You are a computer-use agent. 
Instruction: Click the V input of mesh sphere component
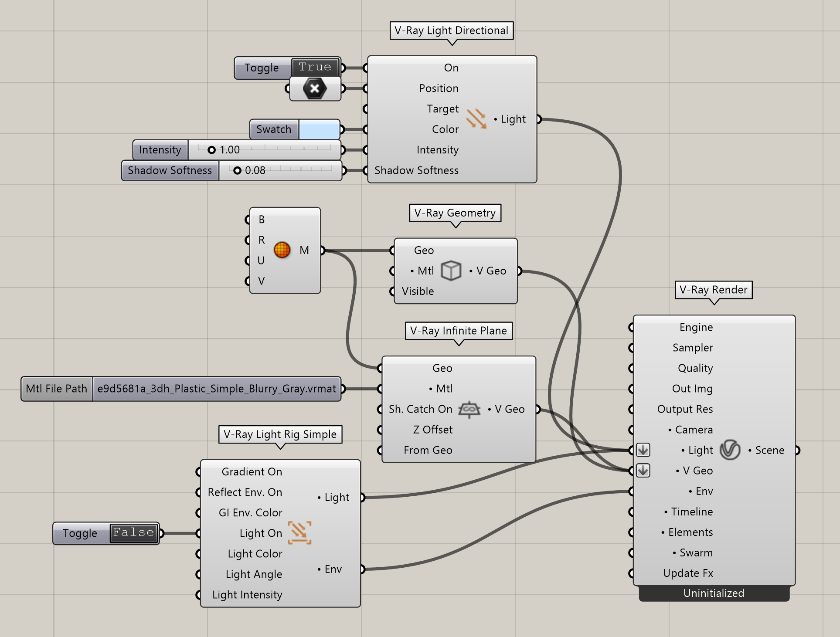(262, 281)
